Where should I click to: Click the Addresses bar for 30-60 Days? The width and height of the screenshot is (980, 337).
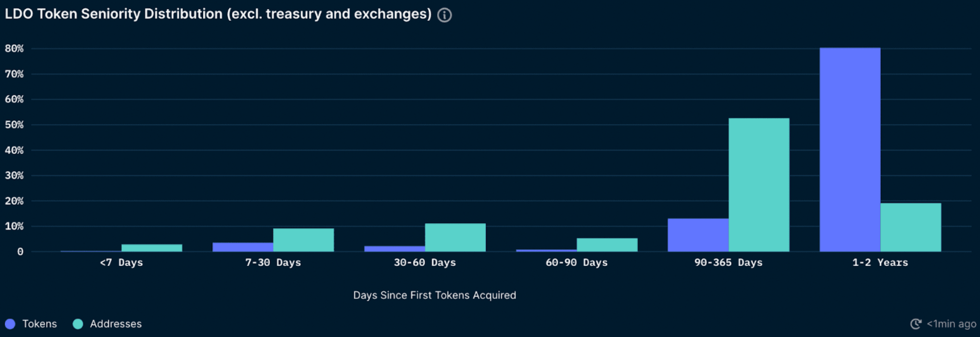[x=455, y=237]
